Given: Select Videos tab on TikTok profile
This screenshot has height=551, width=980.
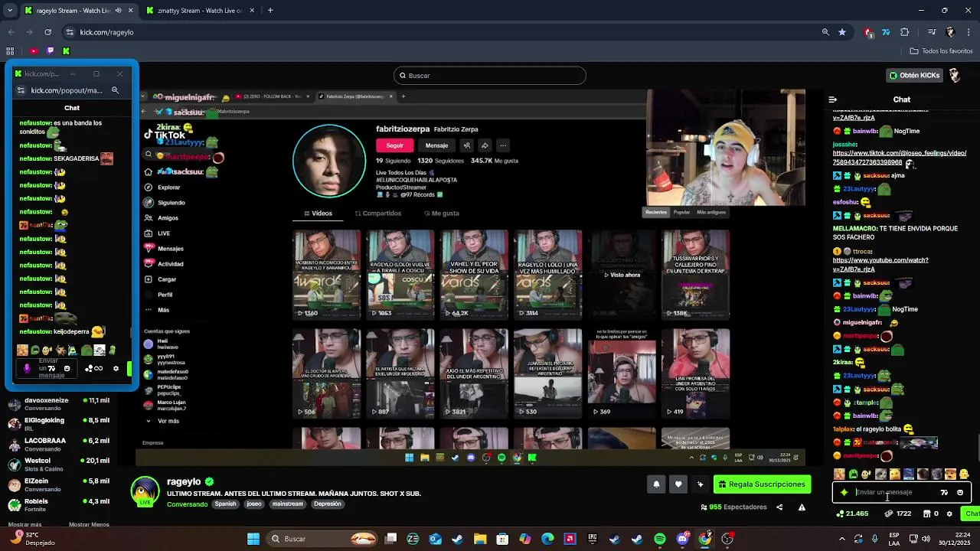Looking at the screenshot, I should pyautogui.click(x=318, y=214).
